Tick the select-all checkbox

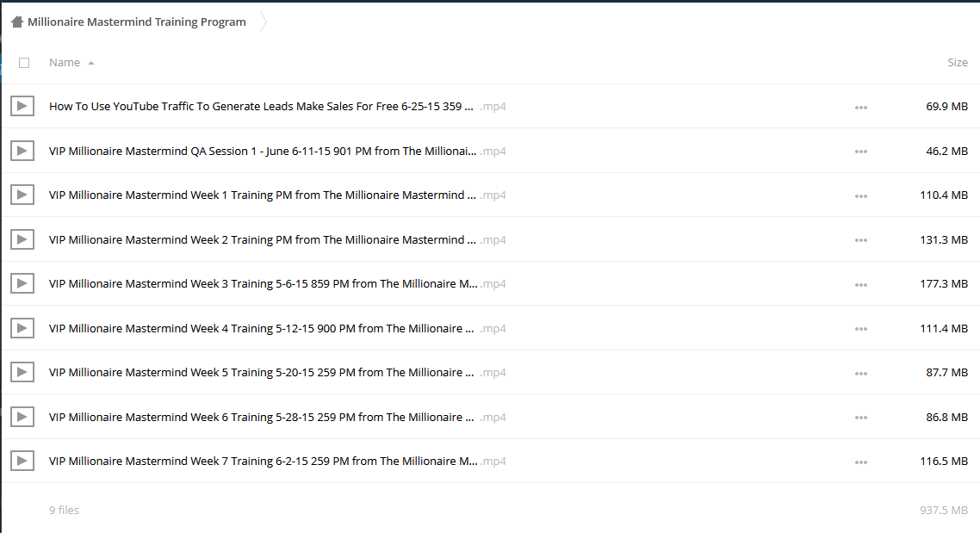point(24,63)
